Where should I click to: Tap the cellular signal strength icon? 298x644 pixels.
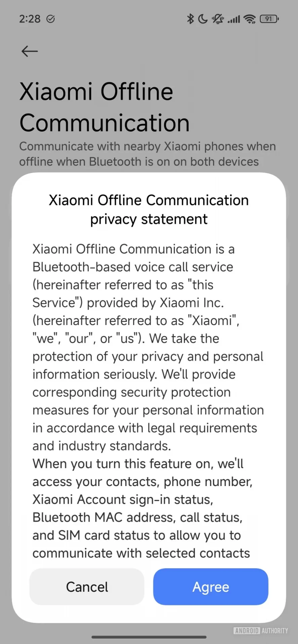tap(234, 19)
